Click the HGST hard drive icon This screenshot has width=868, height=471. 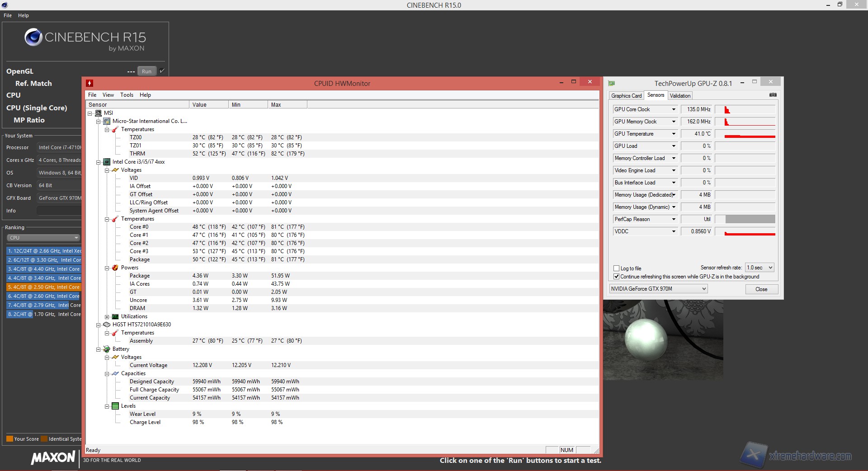[x=107, y=325]
